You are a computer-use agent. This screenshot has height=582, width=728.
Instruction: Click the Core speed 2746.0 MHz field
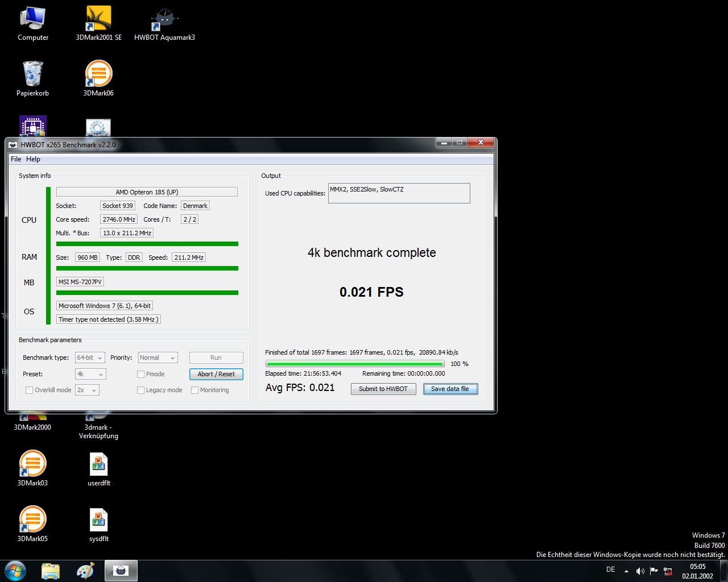point(119,219)
